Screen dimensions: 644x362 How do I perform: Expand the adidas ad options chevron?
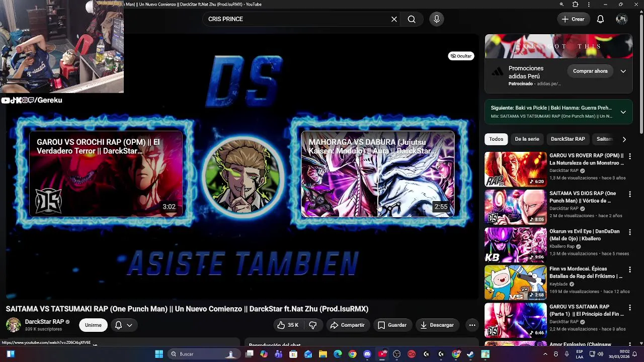coord(623,71)
